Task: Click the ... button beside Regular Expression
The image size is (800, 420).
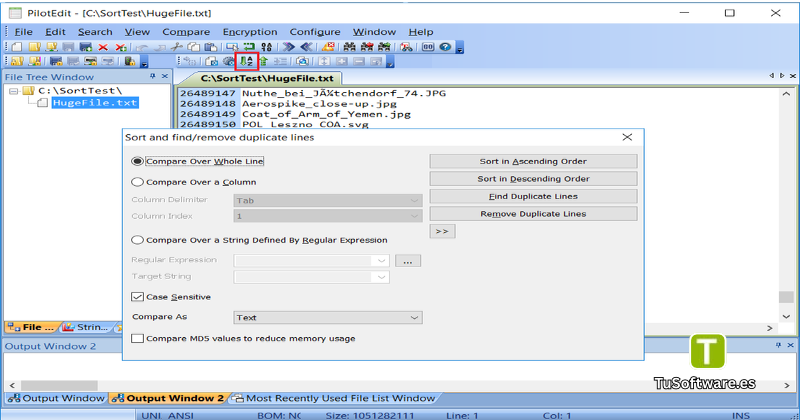Action: (408, 261)
